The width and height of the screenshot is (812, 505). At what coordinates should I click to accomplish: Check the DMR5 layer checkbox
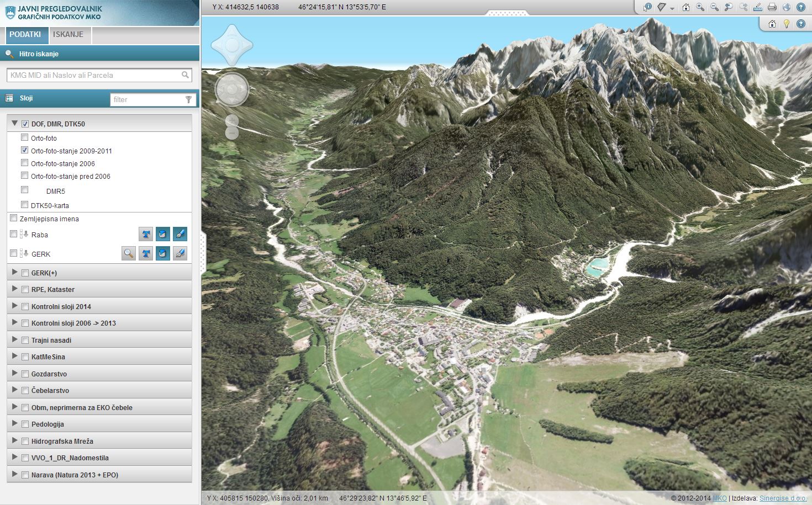[24, 190]
